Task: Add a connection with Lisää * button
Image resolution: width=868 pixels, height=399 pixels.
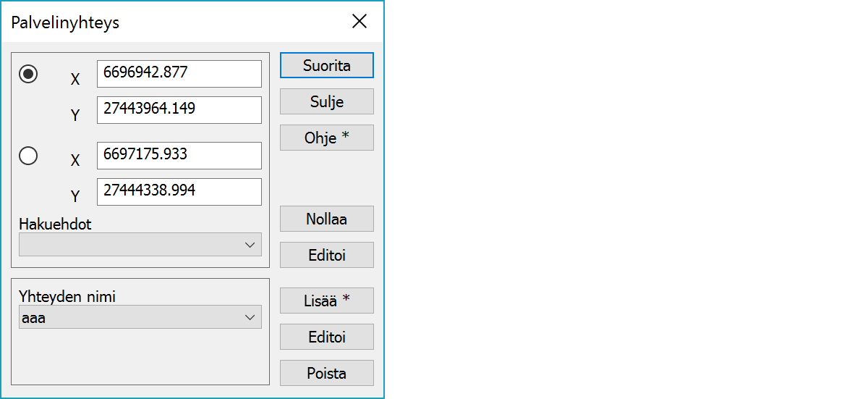Action: click(x=326, y=301)
